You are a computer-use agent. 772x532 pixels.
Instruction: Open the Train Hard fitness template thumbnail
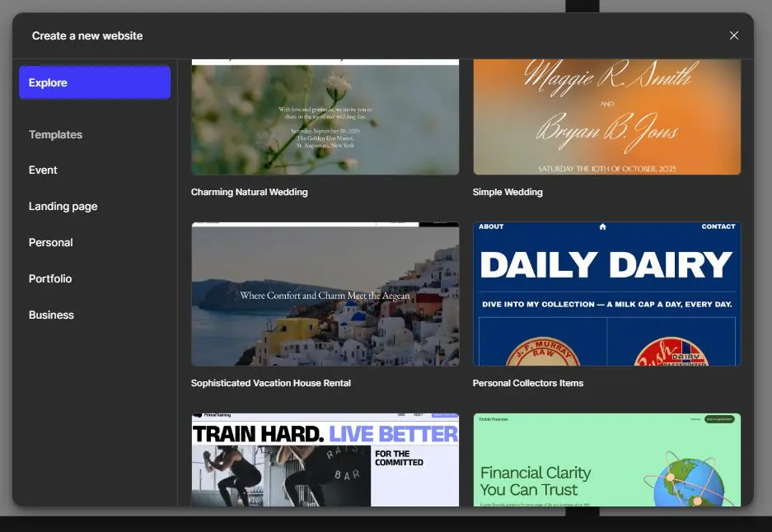point(325,460)
